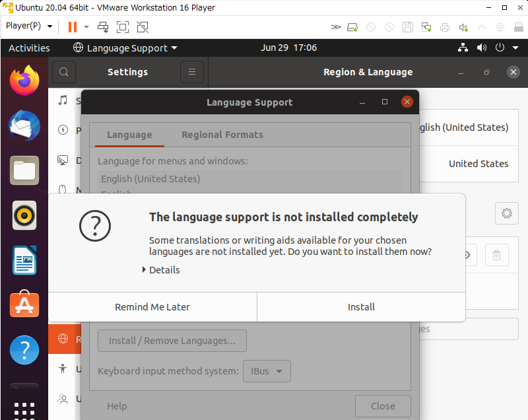Show Applications grid in the dock
Image resolution: width=528 pixels, height=420 pixels.
pos(24,410)
